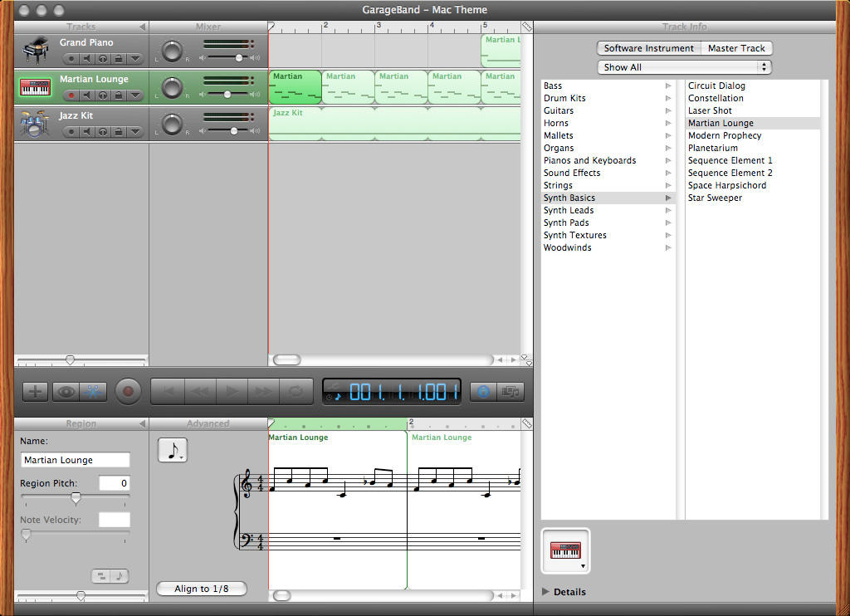This screenshot has height=616, width=850.
Task: Expand the Details disclosure triangle
Action: pos(545,592)
